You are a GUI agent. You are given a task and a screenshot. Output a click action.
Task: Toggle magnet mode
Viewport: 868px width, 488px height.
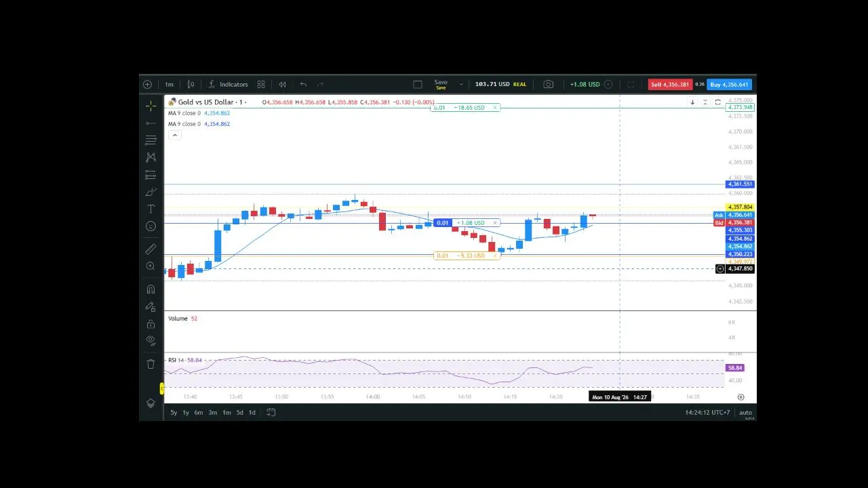click(x=151, y=289)
